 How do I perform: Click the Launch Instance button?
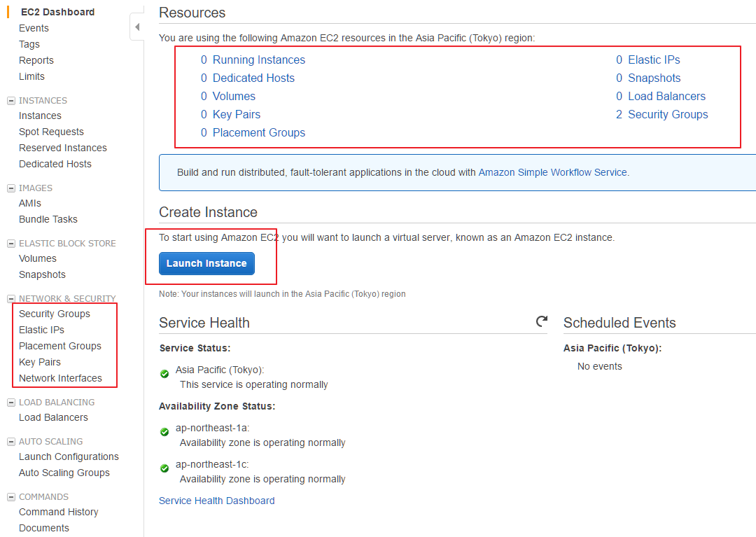click(206, 263)
